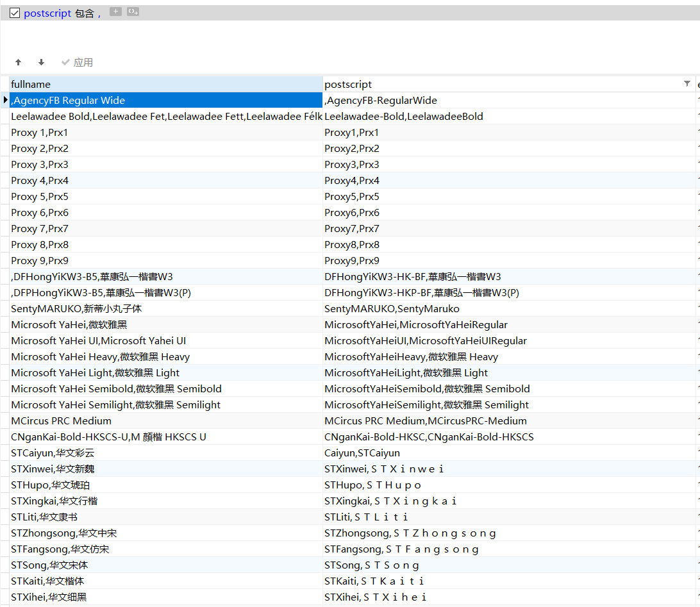Select the 'Proxy 4,Prx4' fullname cell
The width and height of the screenshot is (700, 607).
(x=165, y=181)
